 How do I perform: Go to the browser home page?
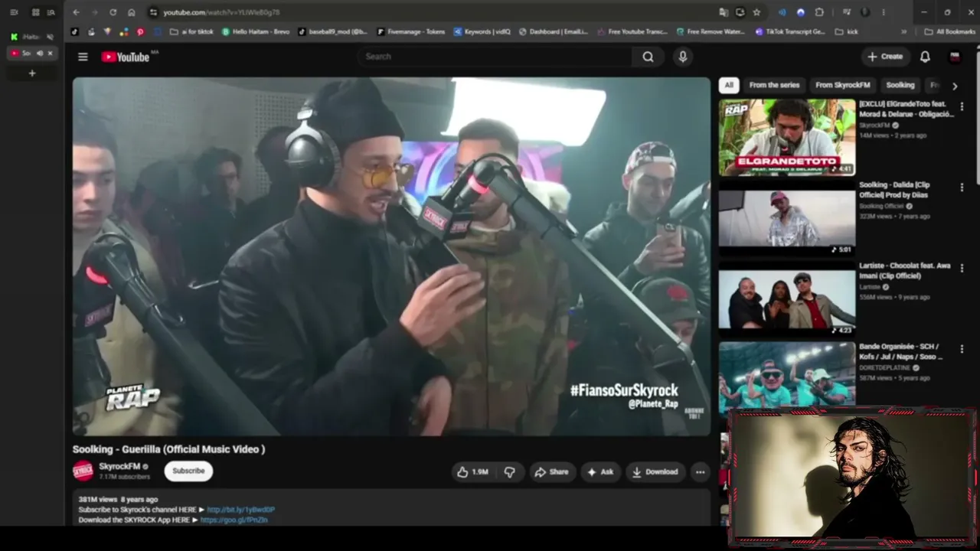pos(132,12)
